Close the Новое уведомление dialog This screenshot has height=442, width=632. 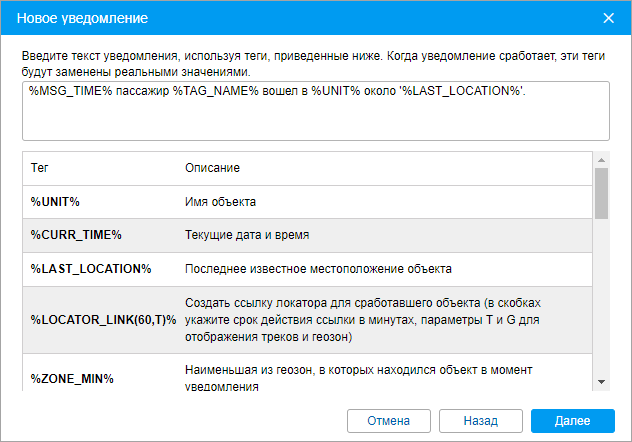pos(608,18)
